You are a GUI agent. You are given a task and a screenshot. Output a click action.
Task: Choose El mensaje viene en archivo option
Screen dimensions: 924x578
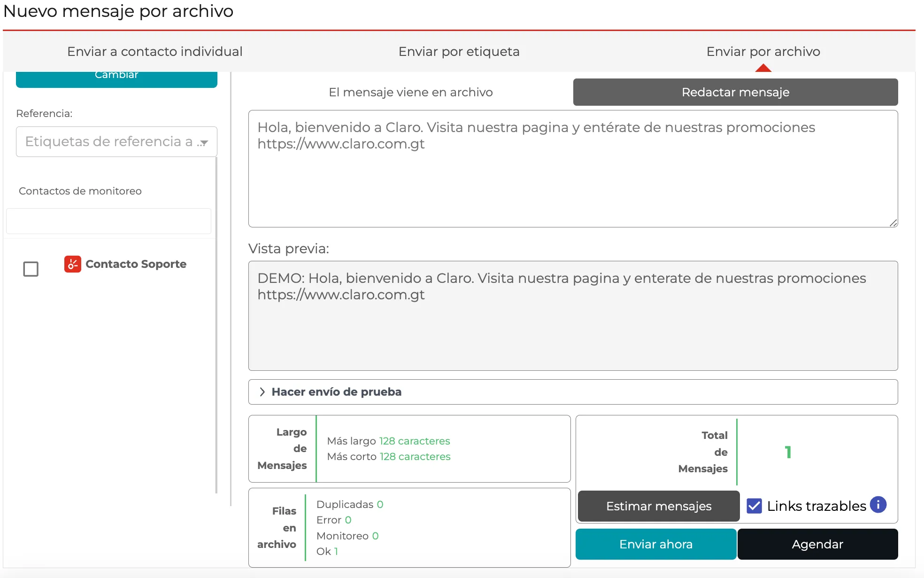point(411,92)
